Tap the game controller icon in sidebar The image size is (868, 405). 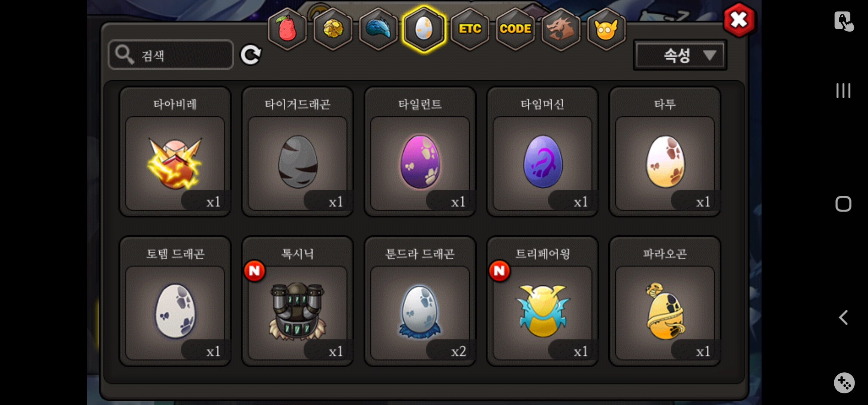click(844, 382)
